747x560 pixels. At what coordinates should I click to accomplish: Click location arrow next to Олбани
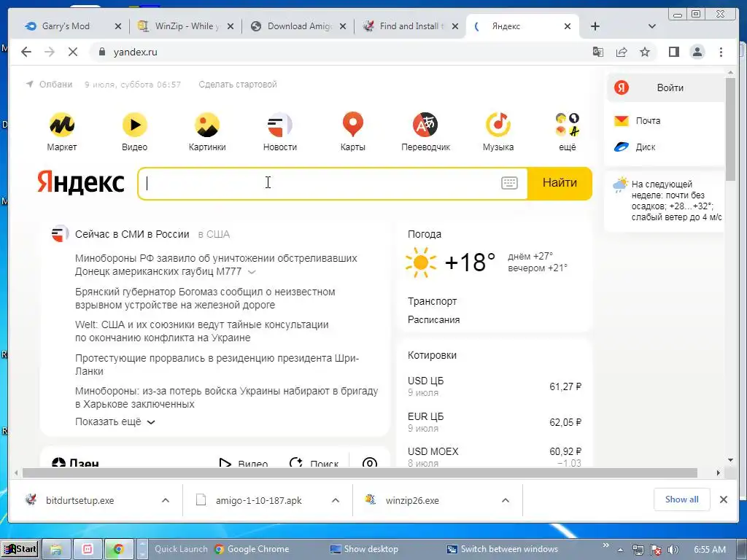click(x=29, y=85)
